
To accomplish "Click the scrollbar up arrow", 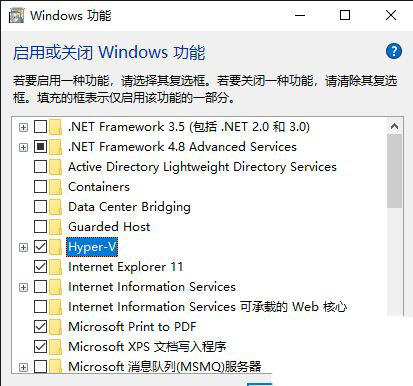I will (394, 126).
